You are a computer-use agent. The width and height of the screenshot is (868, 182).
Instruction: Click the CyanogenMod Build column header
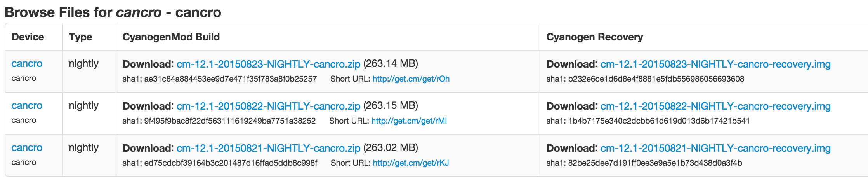(x=171, y=37)
